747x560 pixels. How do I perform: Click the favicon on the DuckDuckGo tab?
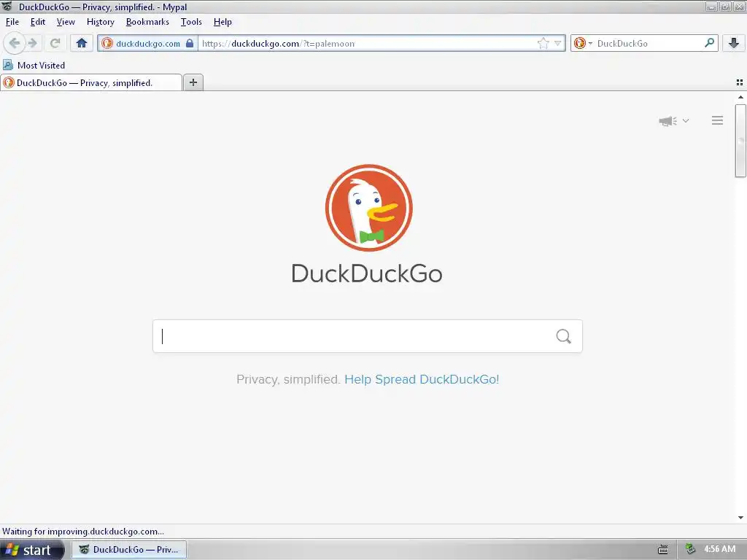(x=9, y=83)
